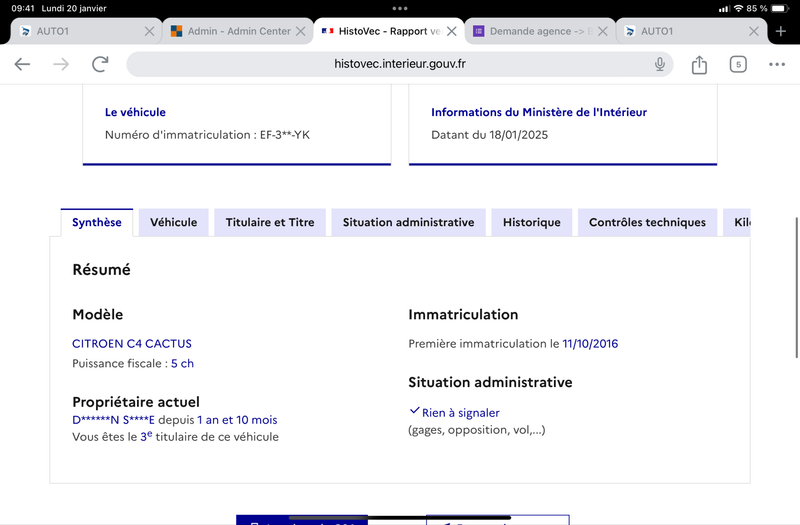Open the Situation administrative tab
Viewport: 800px width, 525px height.
coord(408,222)
